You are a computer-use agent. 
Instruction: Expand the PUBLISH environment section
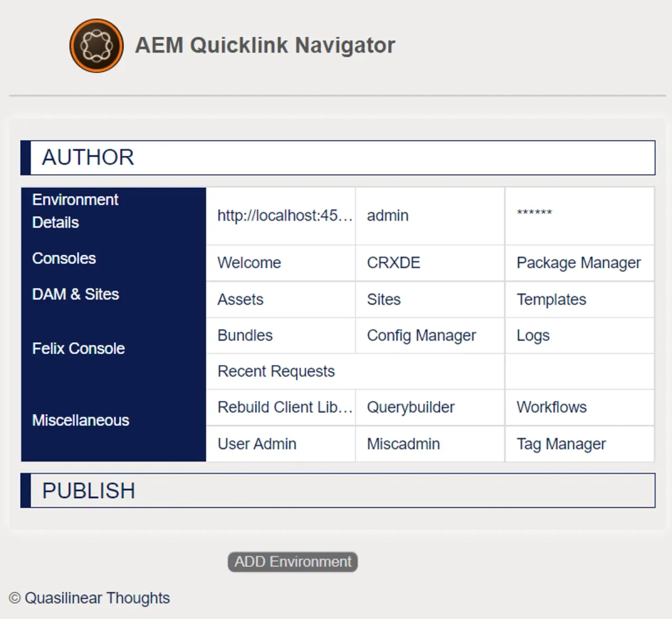coord(338,491)
